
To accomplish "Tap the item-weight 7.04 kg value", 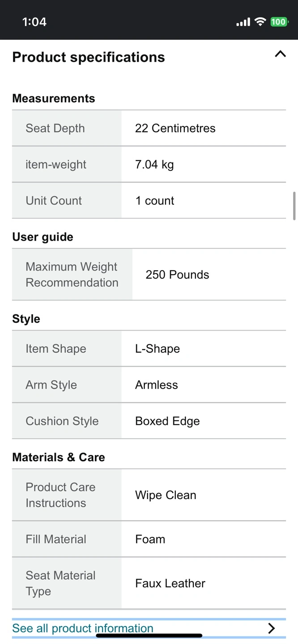I will [154, 165].
